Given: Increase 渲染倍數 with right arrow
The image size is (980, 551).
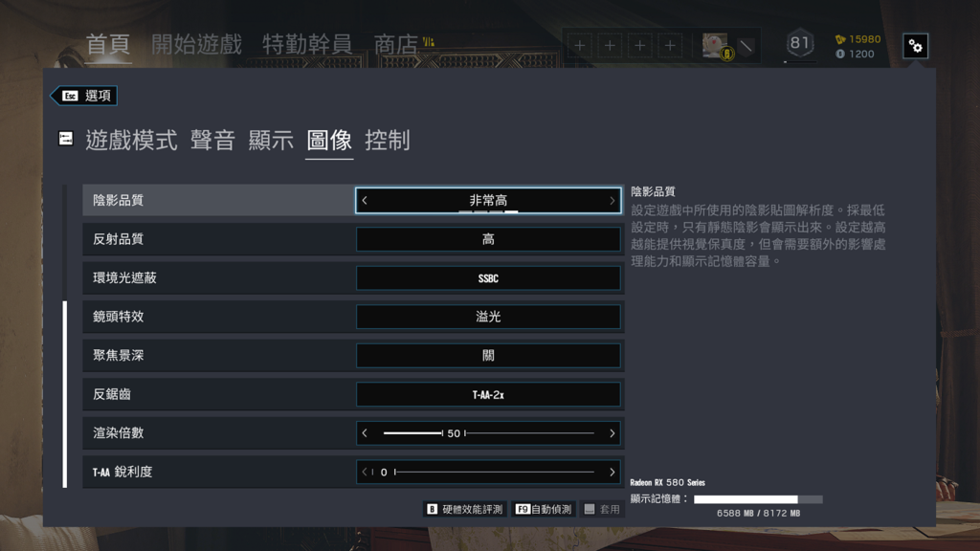Looking at the screenshot, I should (x=612, y=433).
